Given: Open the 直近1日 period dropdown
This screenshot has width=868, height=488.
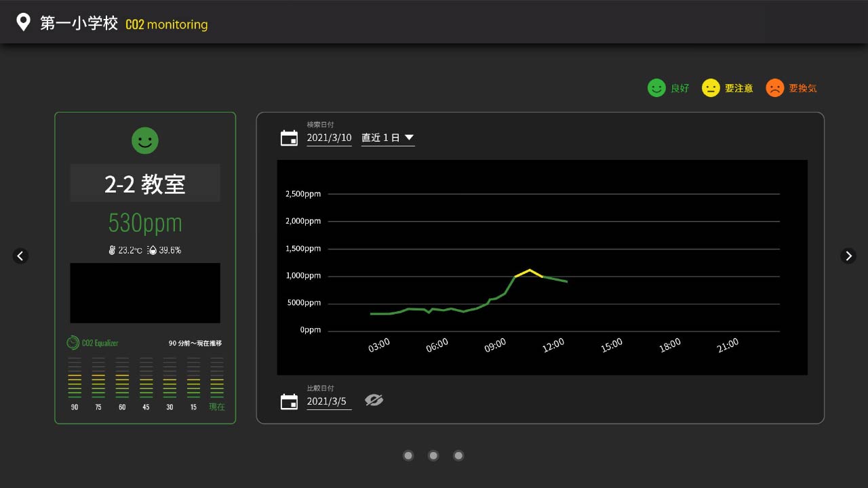Looking at the screenshot, I should (x=388, y=138).
